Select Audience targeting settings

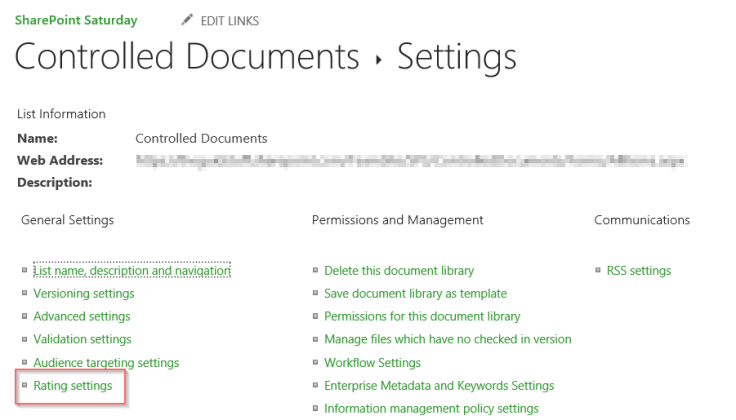(x=106, y=363)
